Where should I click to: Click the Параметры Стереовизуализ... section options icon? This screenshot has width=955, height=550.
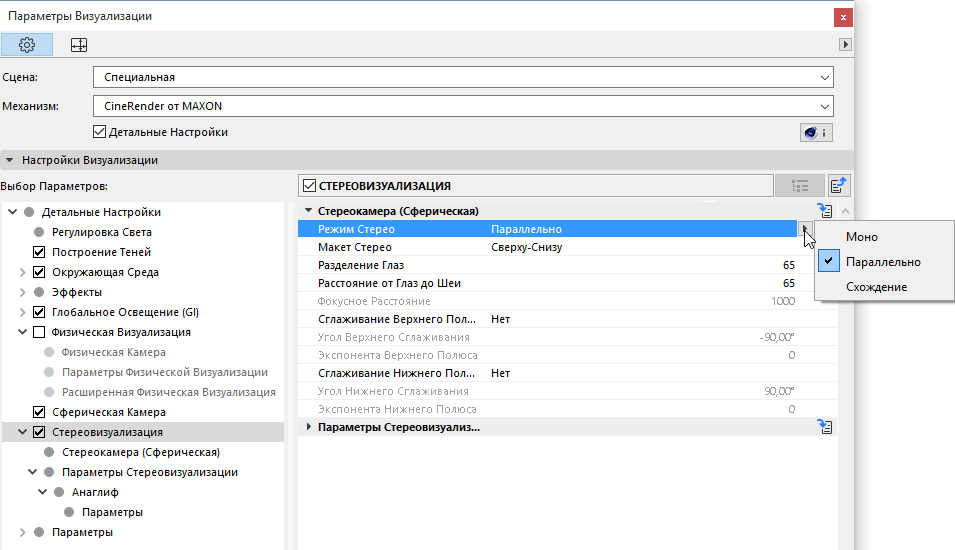[826, 427]
